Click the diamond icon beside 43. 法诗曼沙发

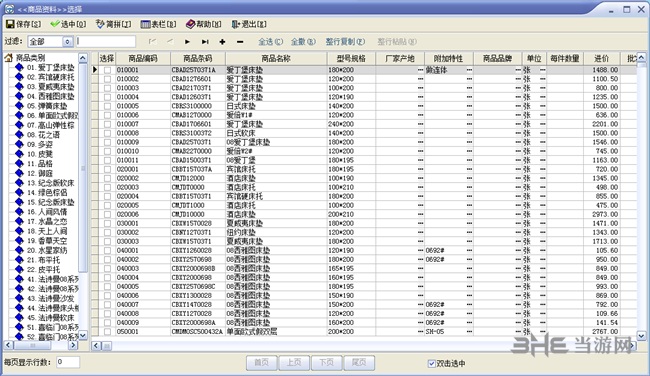pos(19,298)
